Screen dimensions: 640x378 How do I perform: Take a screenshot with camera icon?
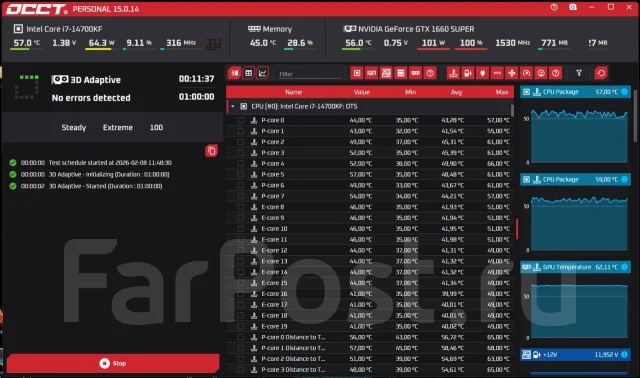point(573,7)
